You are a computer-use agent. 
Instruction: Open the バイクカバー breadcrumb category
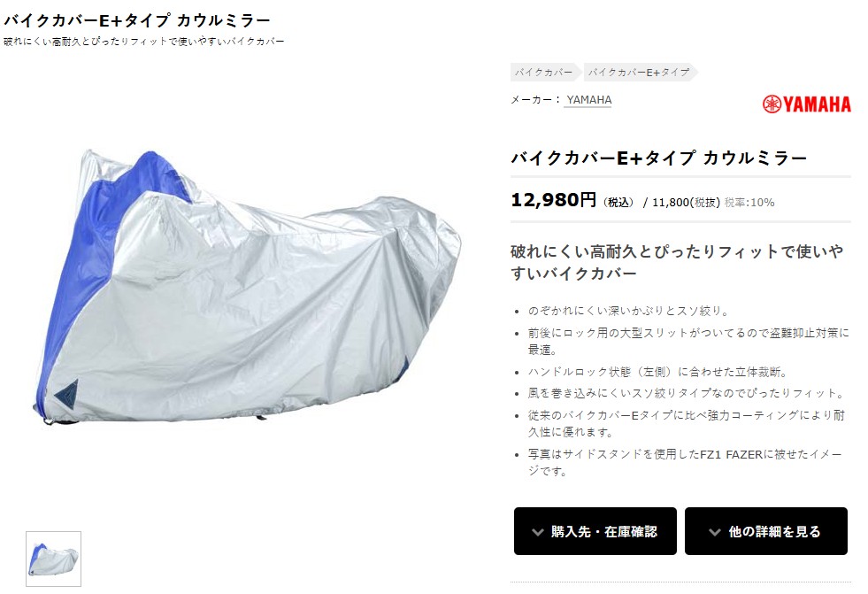click(x=543, y=72)
